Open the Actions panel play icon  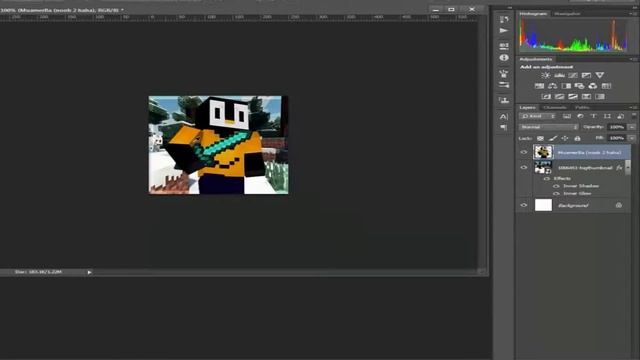(x=504, y=31)
